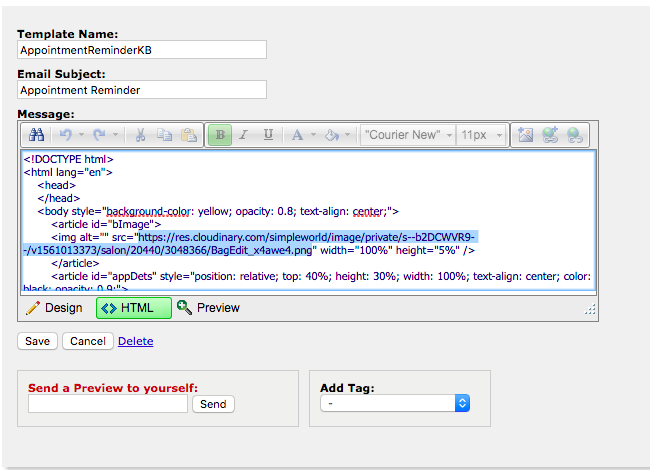650x470 pixels.
Task: Click the Send preview button
Action: coord(213,404)
